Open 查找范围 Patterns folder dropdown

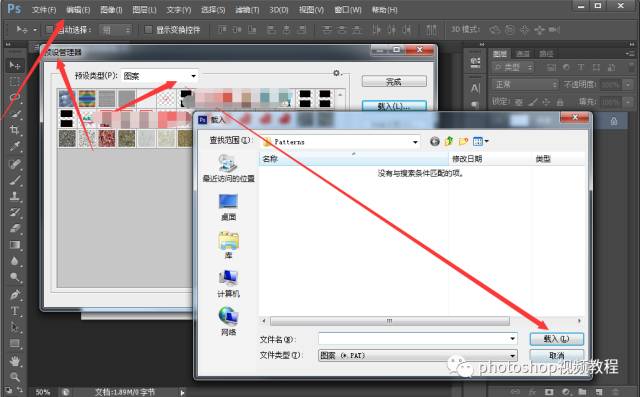coord(340,142)
